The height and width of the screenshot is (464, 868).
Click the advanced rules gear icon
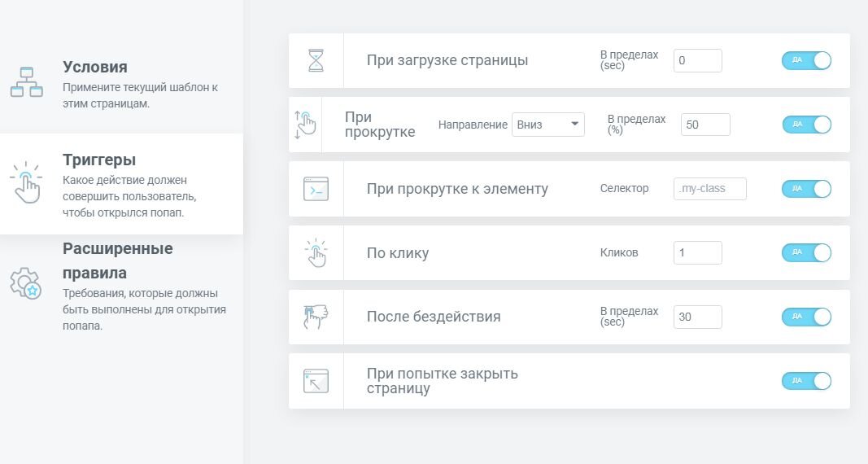[x=26, y=283]
